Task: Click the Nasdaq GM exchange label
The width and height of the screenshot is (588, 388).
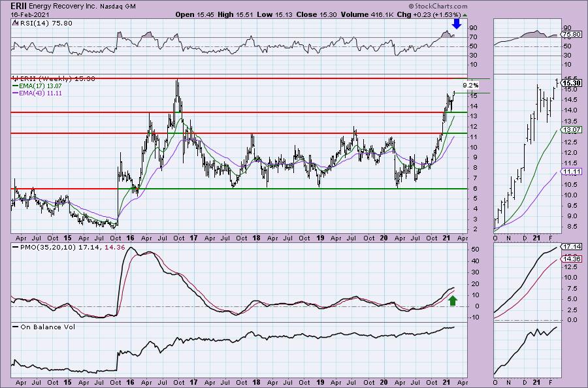Action: (x=118, y=7)
